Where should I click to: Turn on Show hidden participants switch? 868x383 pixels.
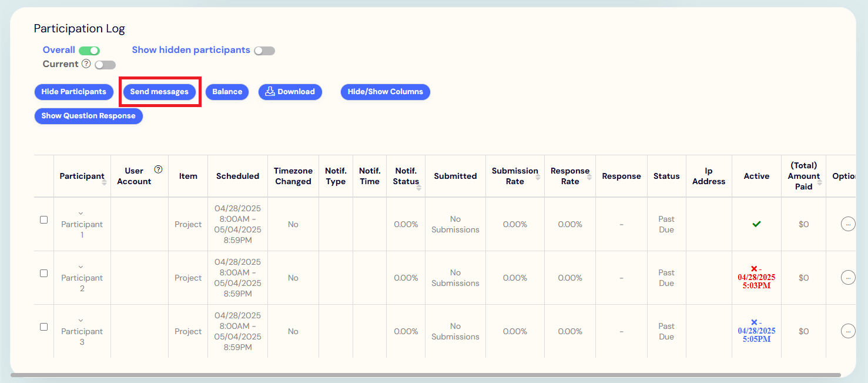[x=264, y=51]
